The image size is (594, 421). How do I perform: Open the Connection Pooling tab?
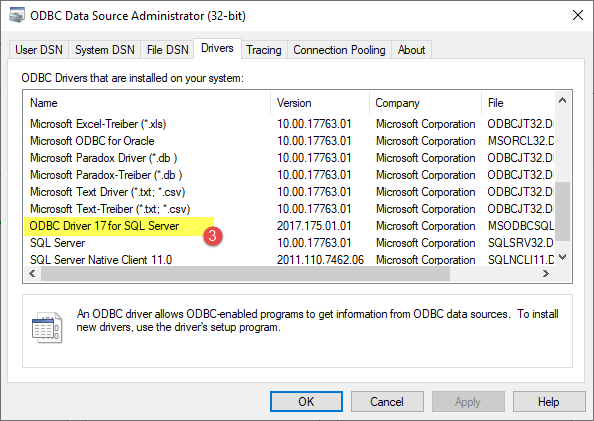(339, 50)
